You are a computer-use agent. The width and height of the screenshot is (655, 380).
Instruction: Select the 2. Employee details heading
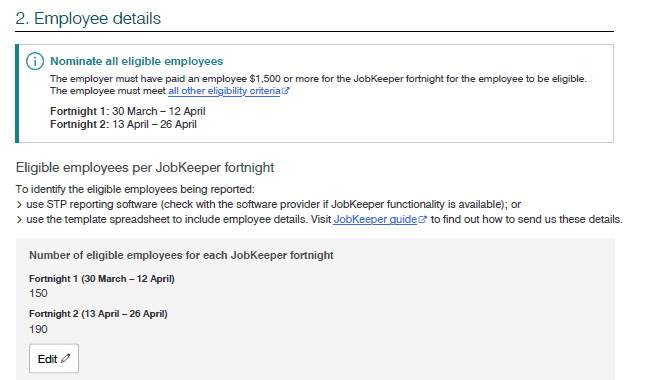(88, 19)
